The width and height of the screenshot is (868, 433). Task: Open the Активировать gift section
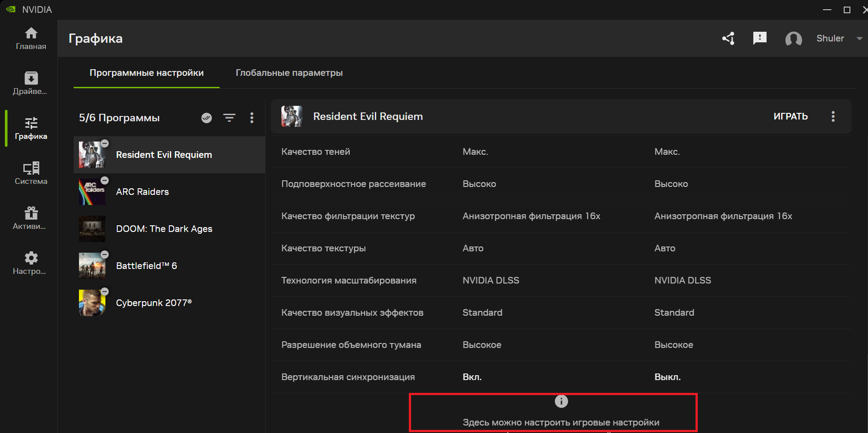(31, 218)
